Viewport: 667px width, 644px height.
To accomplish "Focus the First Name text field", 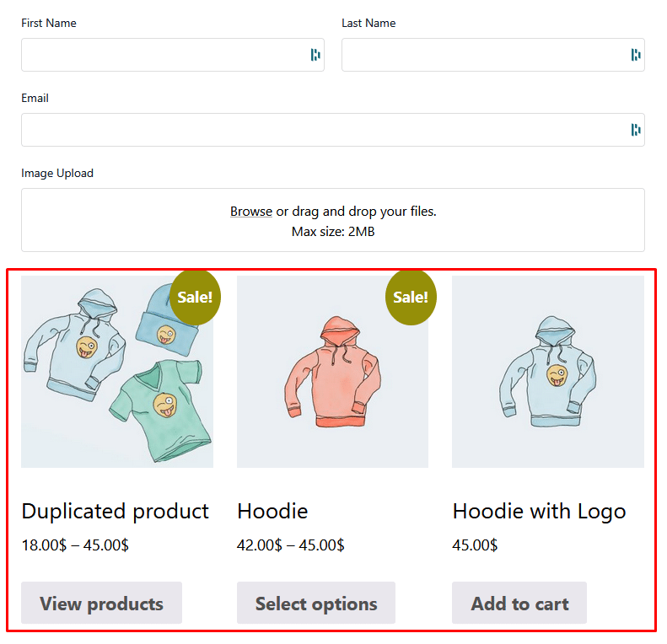I will [x=160, y=55].
